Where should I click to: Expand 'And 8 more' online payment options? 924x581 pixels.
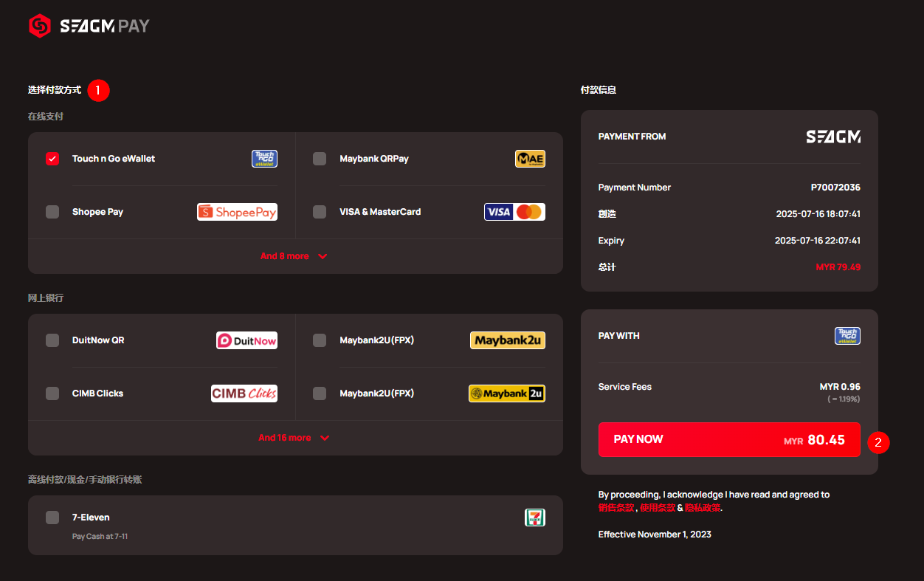(x=294, y=256)
